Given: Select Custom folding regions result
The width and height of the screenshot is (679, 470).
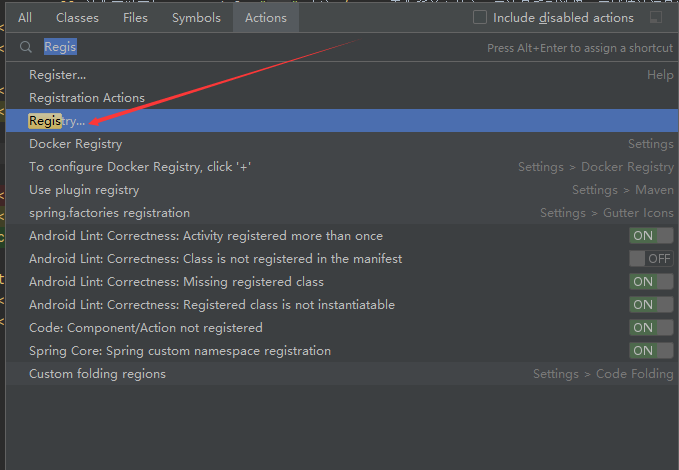Looking at the screenshot, I should point(97,374).
